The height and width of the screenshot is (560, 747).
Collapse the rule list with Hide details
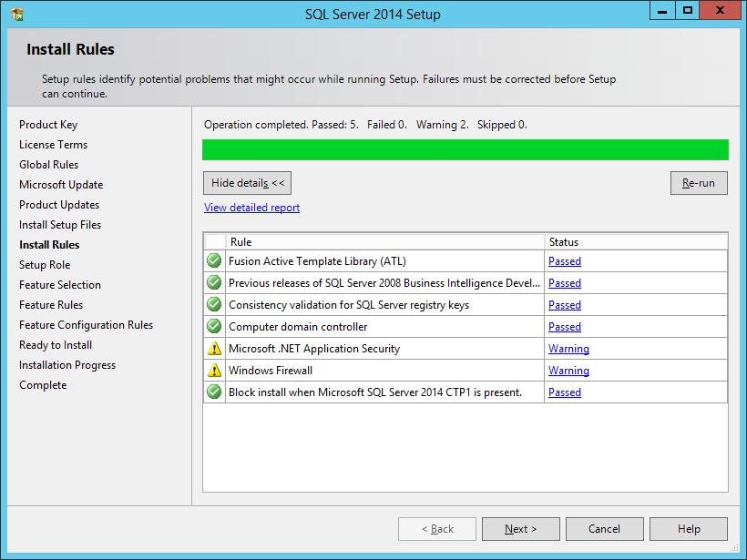(248, 183)
